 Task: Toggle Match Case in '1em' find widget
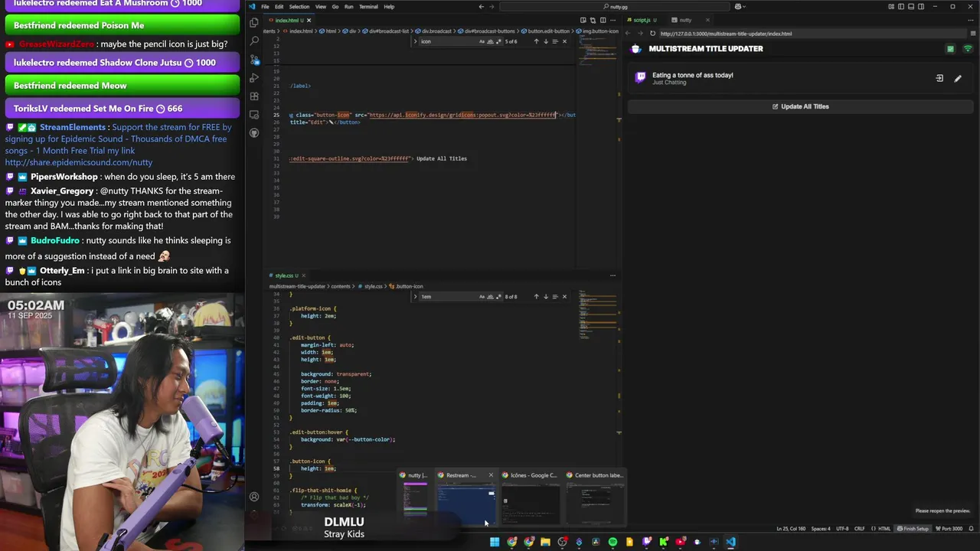pos(482,296)
